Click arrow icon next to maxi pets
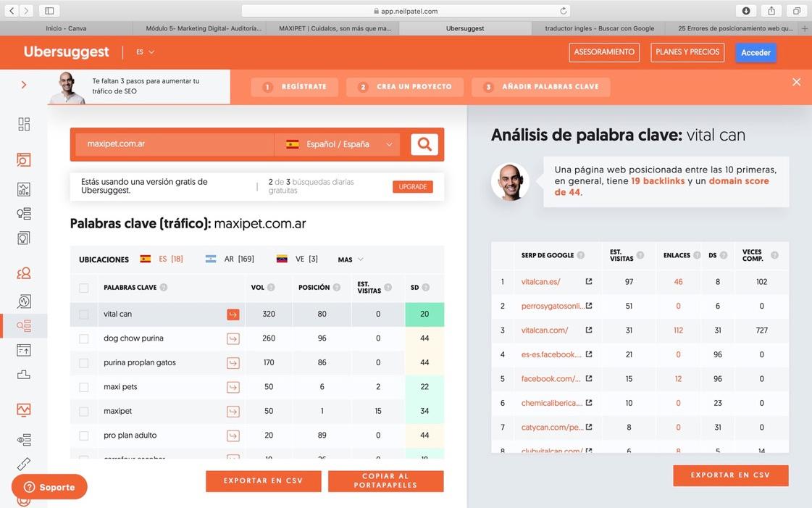 click(x=233, y=387)
